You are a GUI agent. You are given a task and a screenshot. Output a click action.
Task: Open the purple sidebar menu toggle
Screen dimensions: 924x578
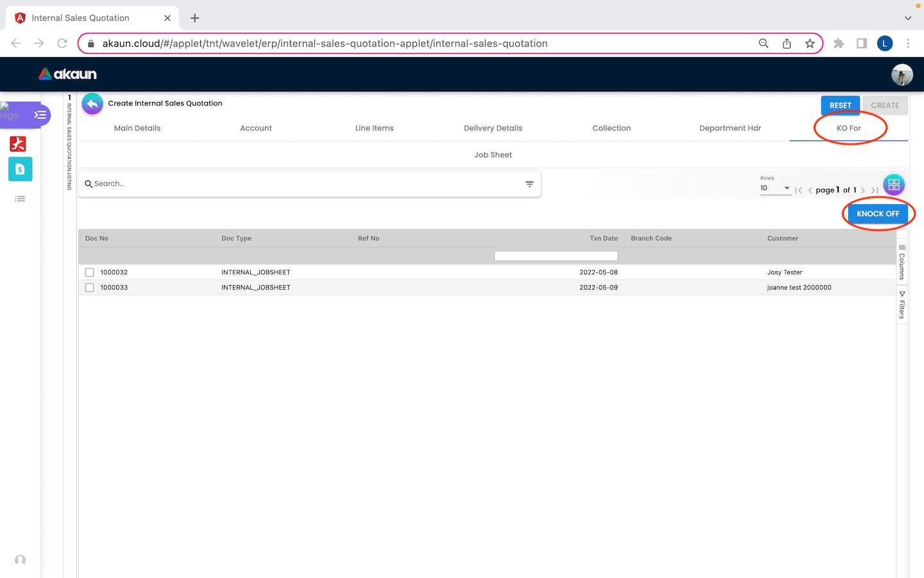point(40,115)
